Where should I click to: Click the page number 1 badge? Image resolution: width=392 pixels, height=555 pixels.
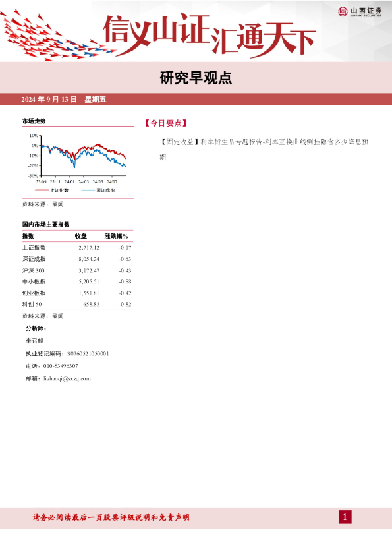coord(345,517)
